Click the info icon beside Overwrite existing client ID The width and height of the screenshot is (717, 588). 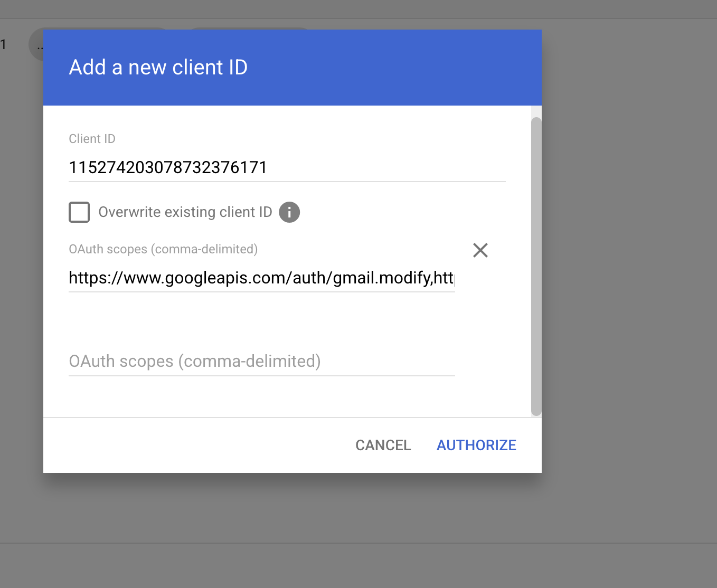pyautogui.click(x=289, y=212)
